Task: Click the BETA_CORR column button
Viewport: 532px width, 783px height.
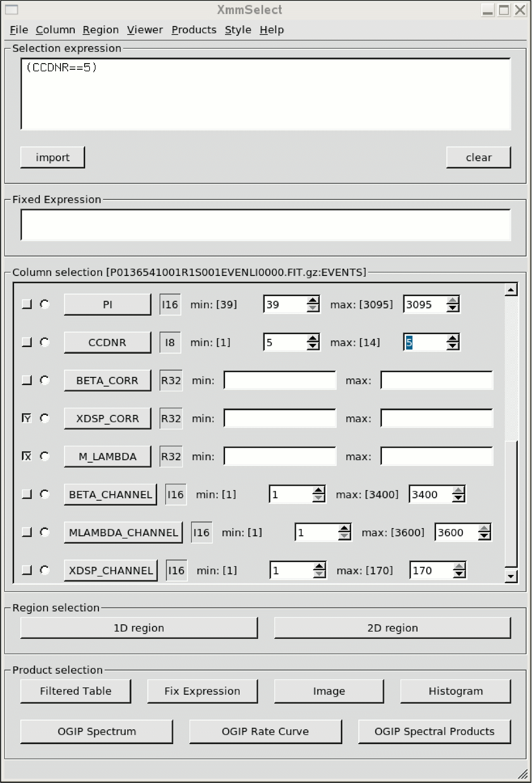Action: [x=108, y=381]
